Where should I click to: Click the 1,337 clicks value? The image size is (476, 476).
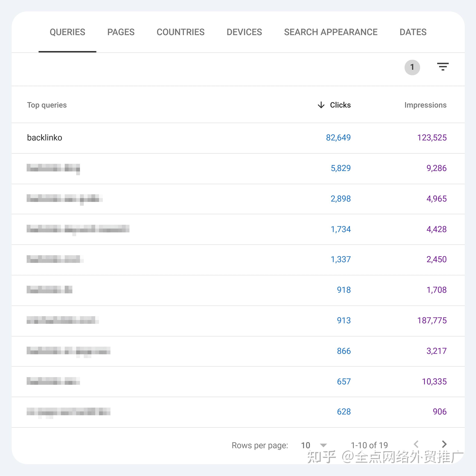pyautogui.click(x=340, y=259)
